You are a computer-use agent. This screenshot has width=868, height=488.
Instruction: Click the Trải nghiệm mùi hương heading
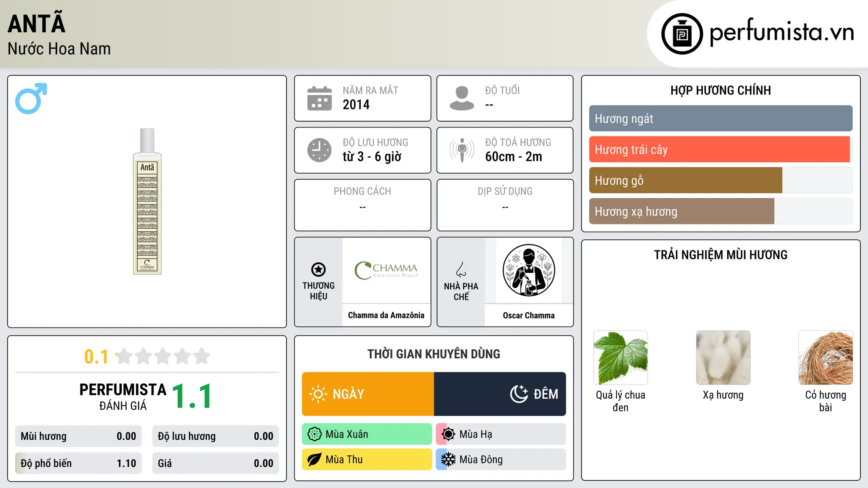tap(721, 255)
